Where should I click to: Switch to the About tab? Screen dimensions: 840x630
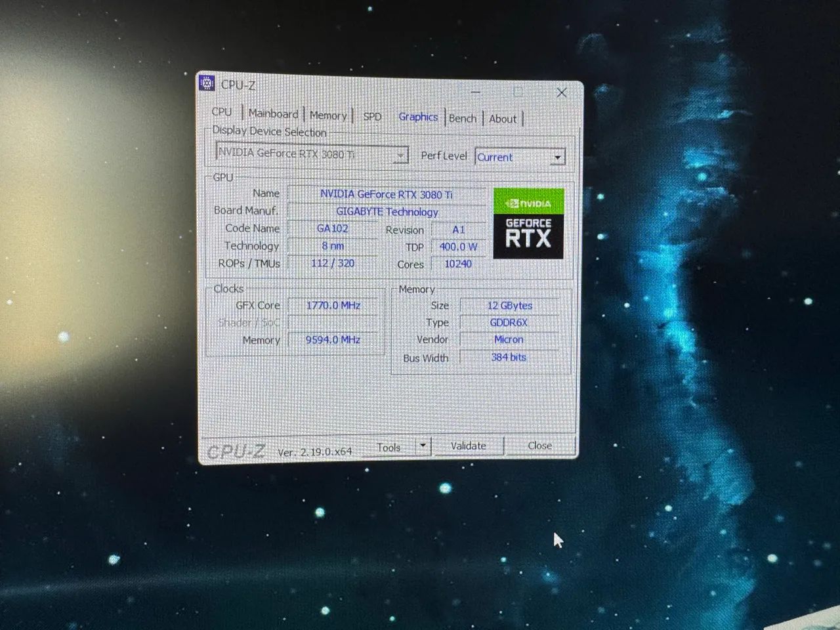tap(503, 119)
